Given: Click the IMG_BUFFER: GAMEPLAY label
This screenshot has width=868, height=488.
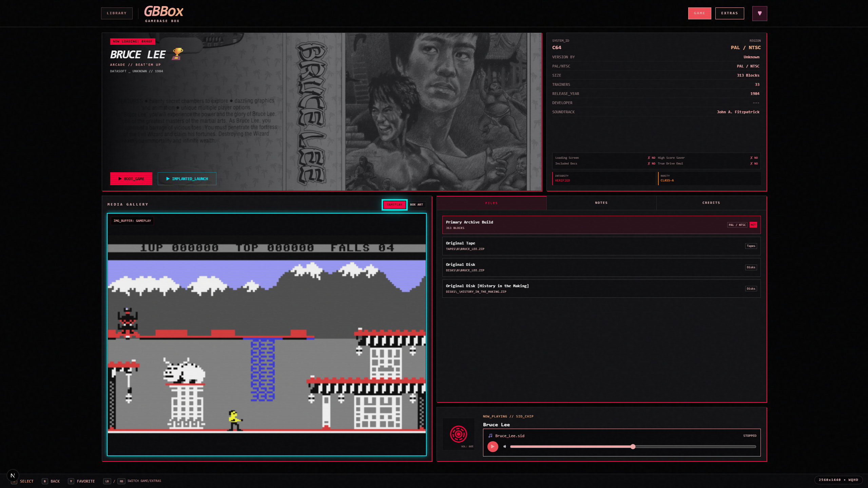Looking at the screenshot, I should point(132,221).
